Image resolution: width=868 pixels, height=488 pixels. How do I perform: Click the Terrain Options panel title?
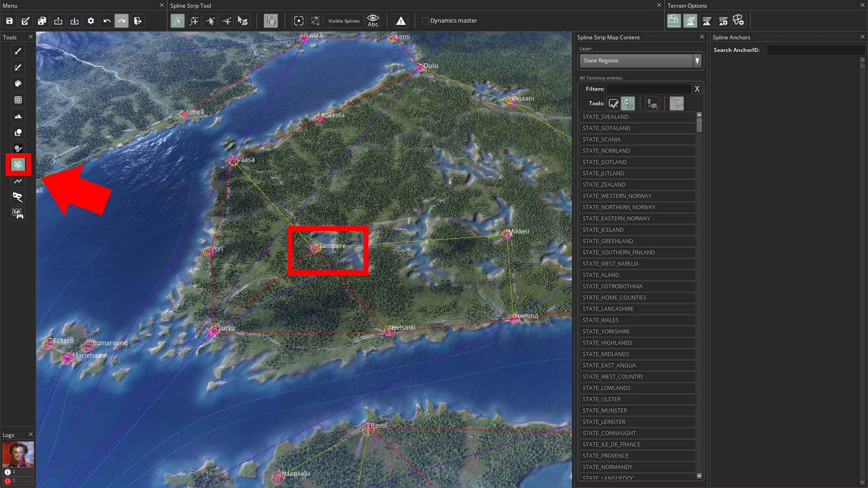click(687, 5)
